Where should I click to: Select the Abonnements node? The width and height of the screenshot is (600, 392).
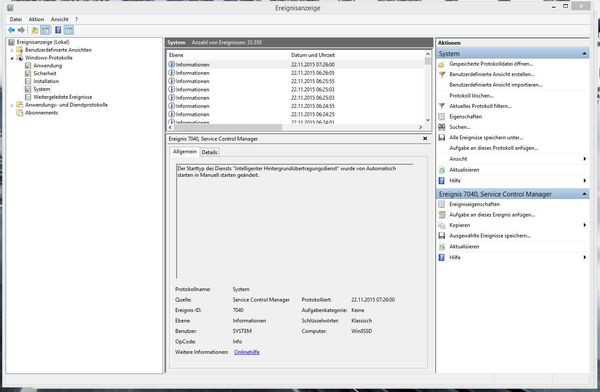(41, 113)
